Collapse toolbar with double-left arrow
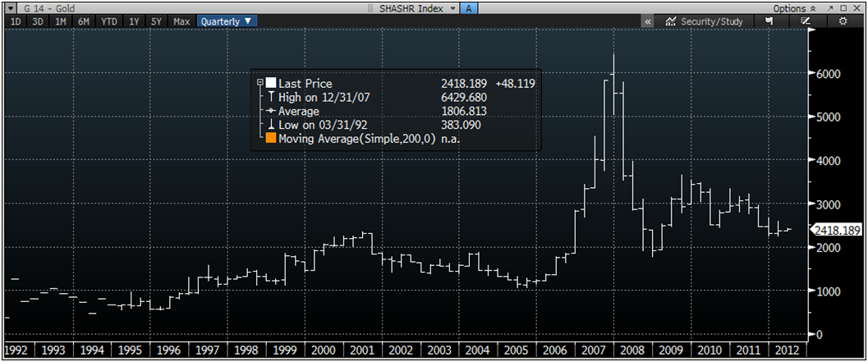 click(x=648, y=21)
